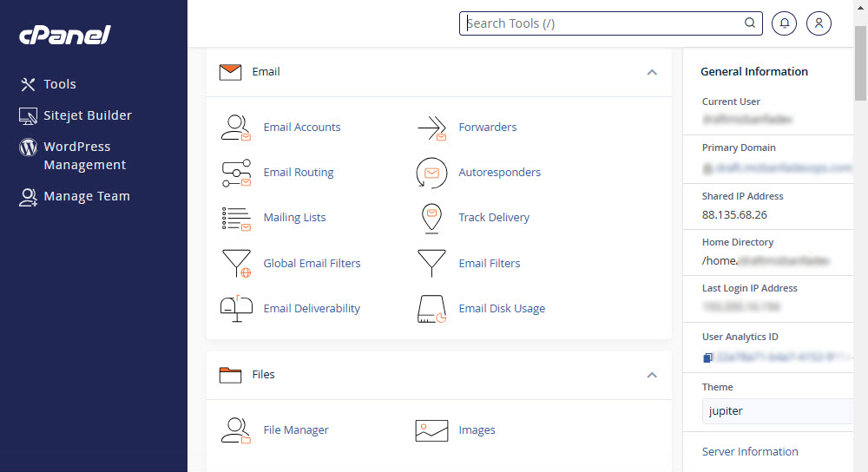Open the Email Filters link
Viewport: 868px width, 472px height.
coord(490,264)
